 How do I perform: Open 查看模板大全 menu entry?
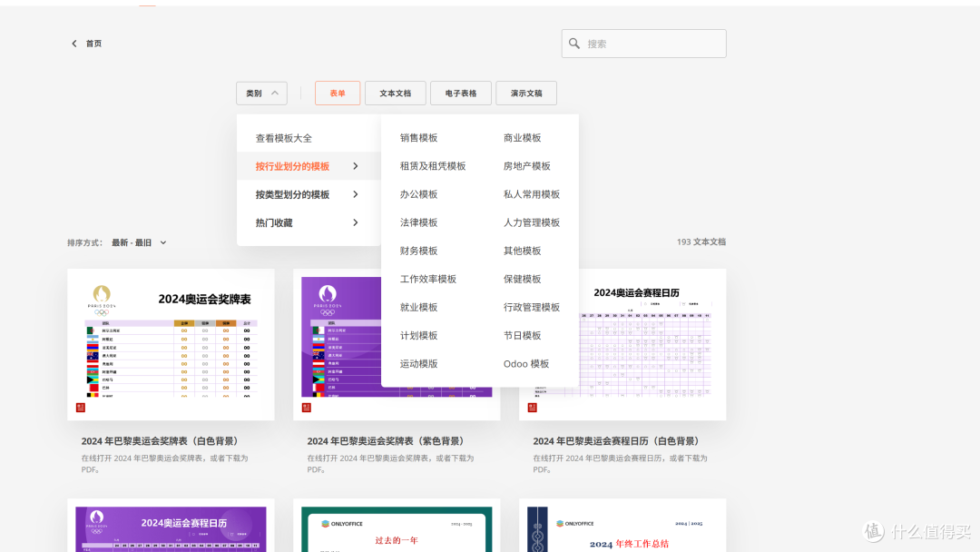point(284,138)
